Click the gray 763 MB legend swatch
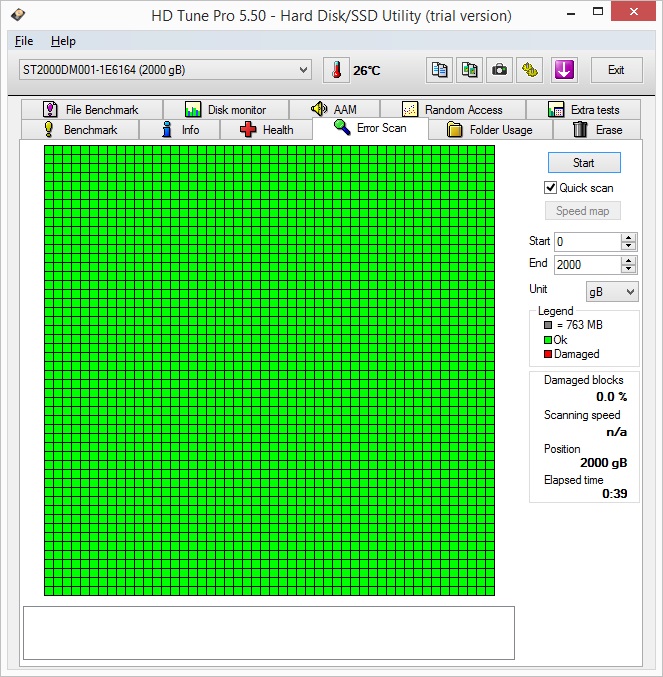663x677 pixels. [548, 325]
